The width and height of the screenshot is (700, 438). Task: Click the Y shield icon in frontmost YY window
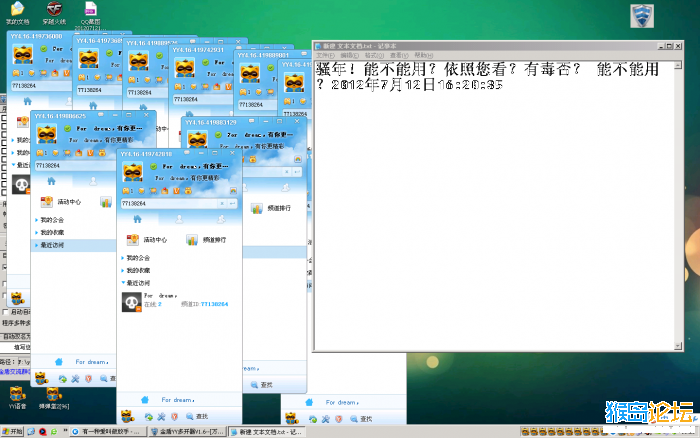tap(175, 417)
